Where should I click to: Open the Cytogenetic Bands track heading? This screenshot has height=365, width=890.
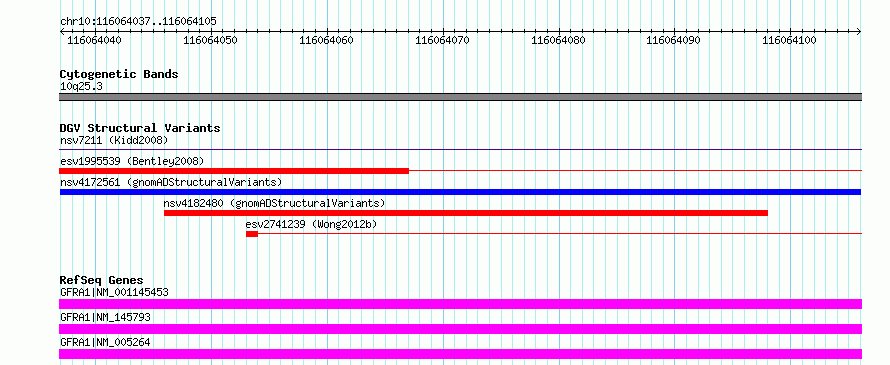[119, 74]
